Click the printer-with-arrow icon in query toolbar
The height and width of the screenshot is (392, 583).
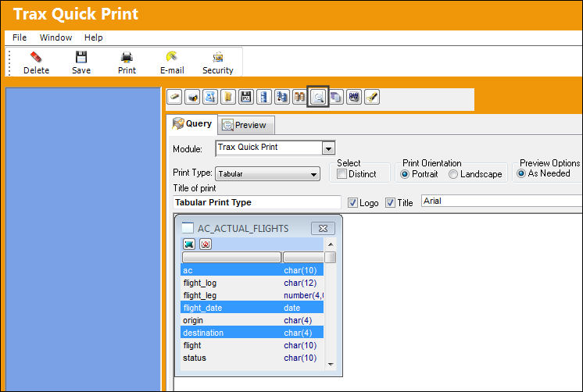pyautogui.click(x=192, y=98)
